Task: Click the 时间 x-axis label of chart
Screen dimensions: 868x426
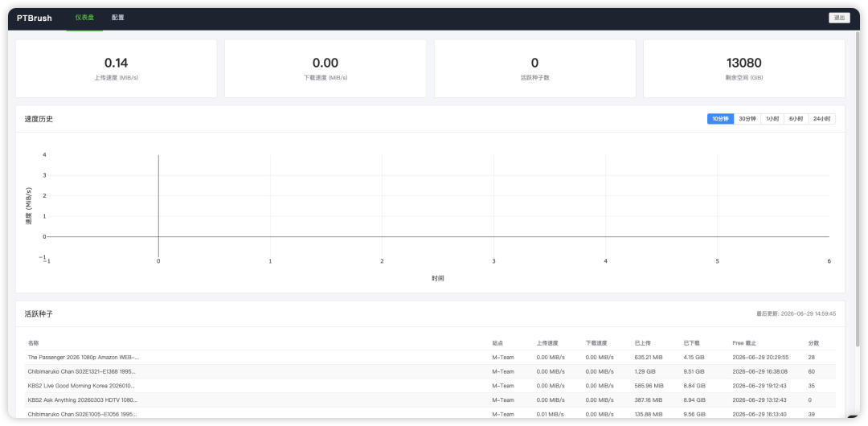Action: tap(438, 278)
